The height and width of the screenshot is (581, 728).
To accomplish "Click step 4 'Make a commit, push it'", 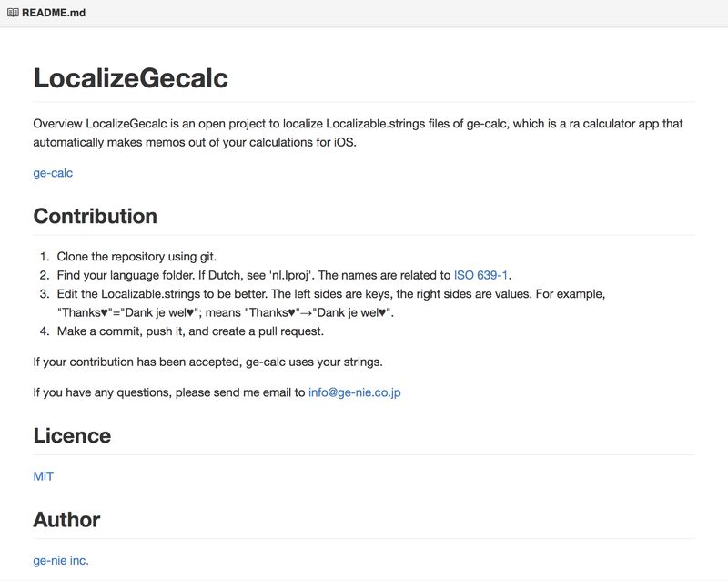I will point(190,331).
